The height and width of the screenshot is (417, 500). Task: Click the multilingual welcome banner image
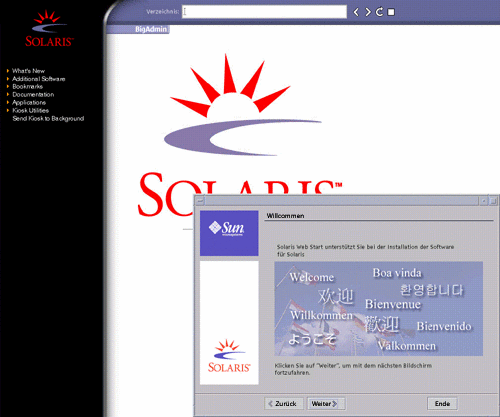(378, 309)
